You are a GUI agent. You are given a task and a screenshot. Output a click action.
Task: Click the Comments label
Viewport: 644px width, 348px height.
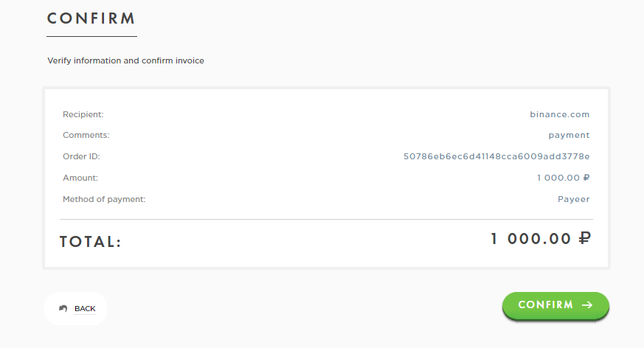(x=86, y=136)
